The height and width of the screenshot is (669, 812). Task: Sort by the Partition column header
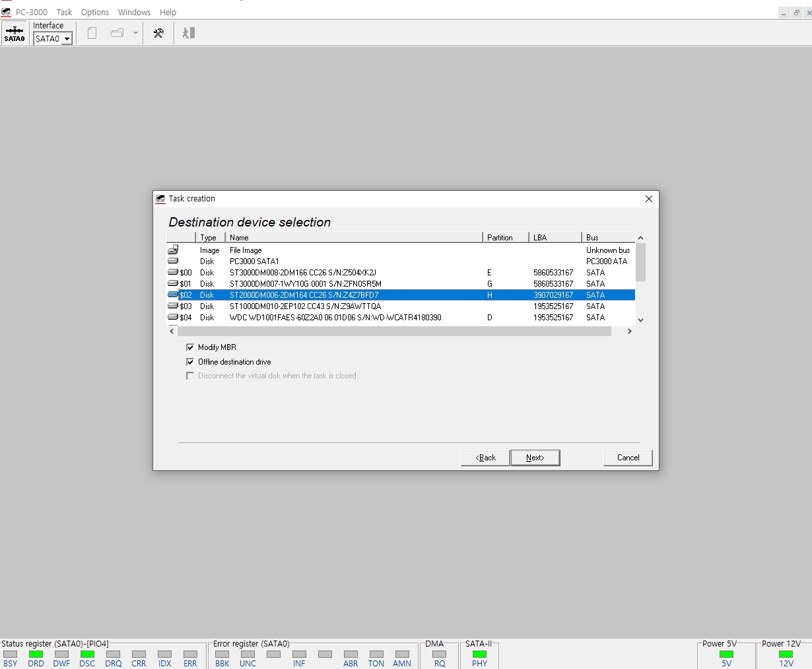tap(506, 238)
